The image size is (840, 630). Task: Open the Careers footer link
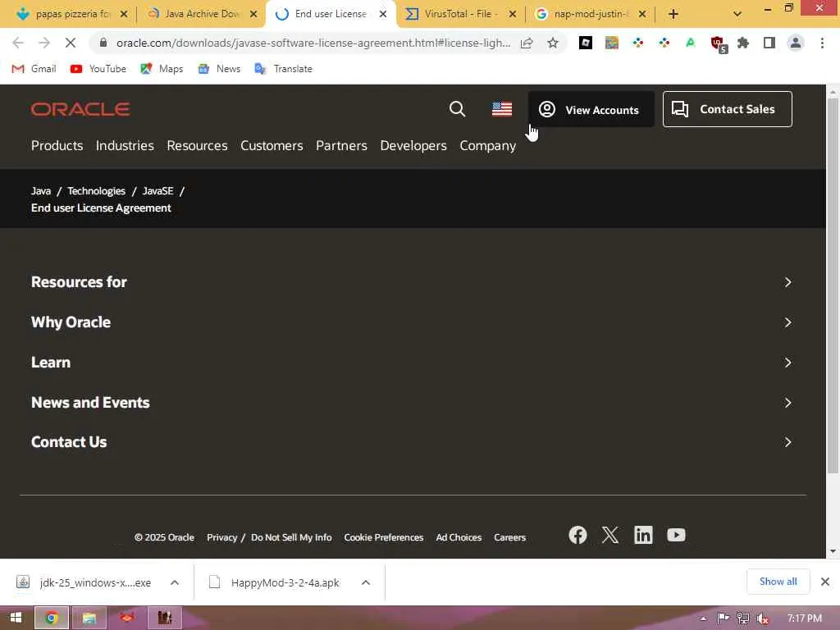click(x=509, y=537)
